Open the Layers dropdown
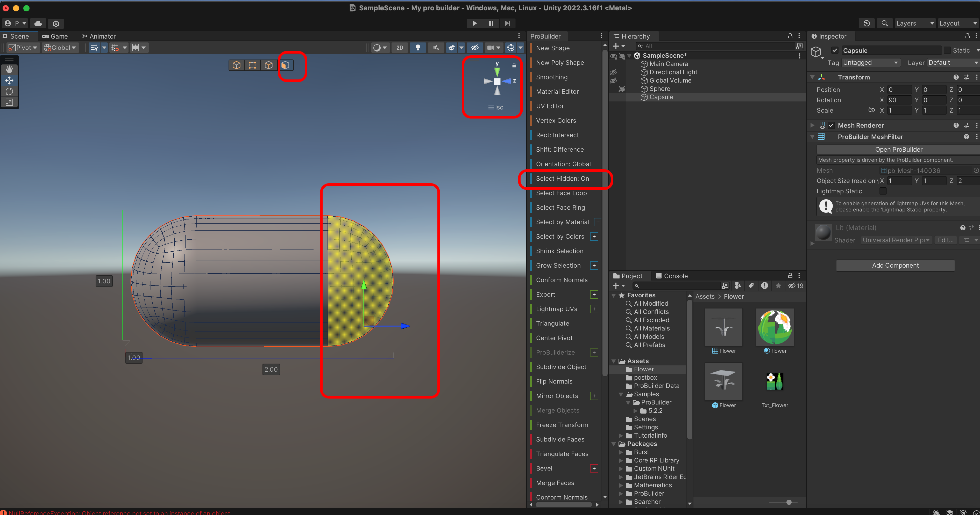The image size is (980, 515). point(914,23)
